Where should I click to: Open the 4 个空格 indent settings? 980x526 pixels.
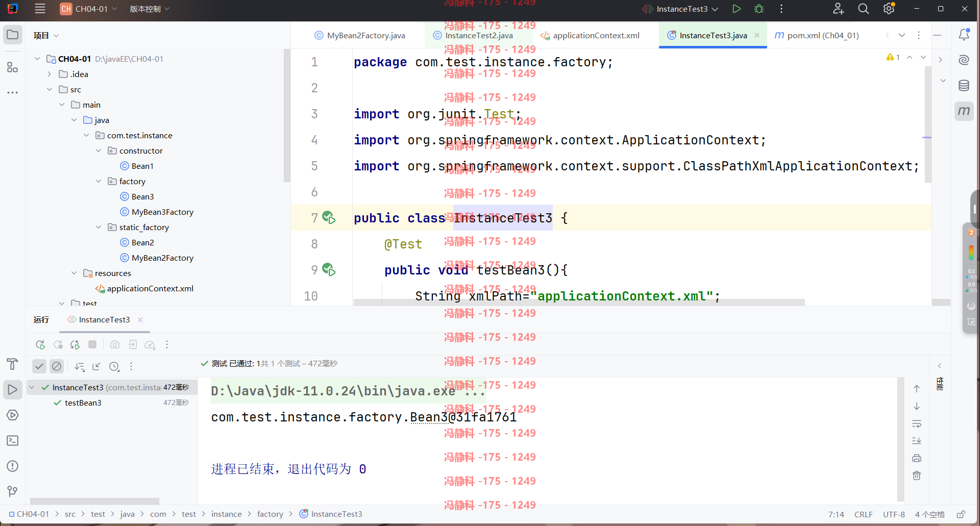(x=929, y=514)
